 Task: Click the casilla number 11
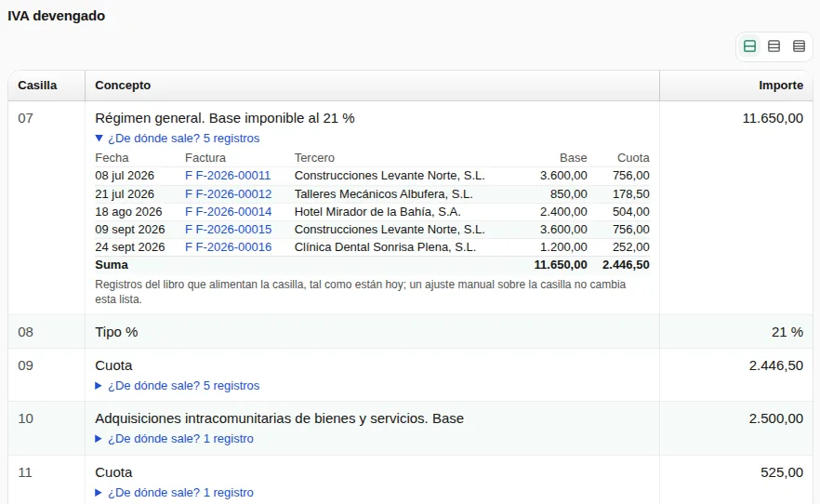coord(25,472)
